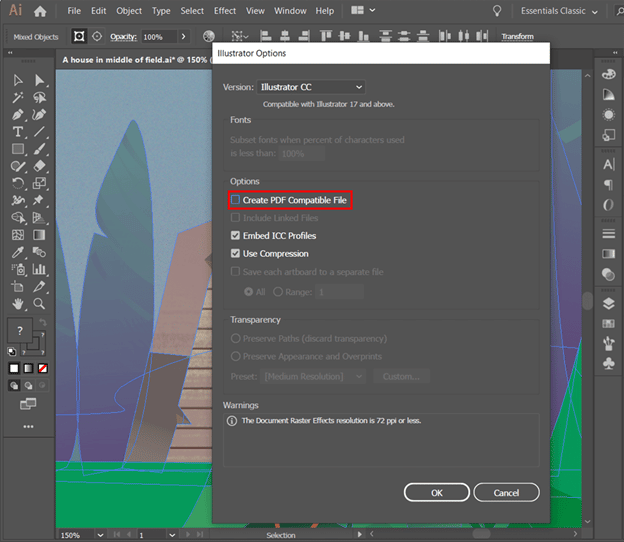The width and height of the screenshot is (624, 542).
Task: Open the Effect menu
Action: pos(225,11)
